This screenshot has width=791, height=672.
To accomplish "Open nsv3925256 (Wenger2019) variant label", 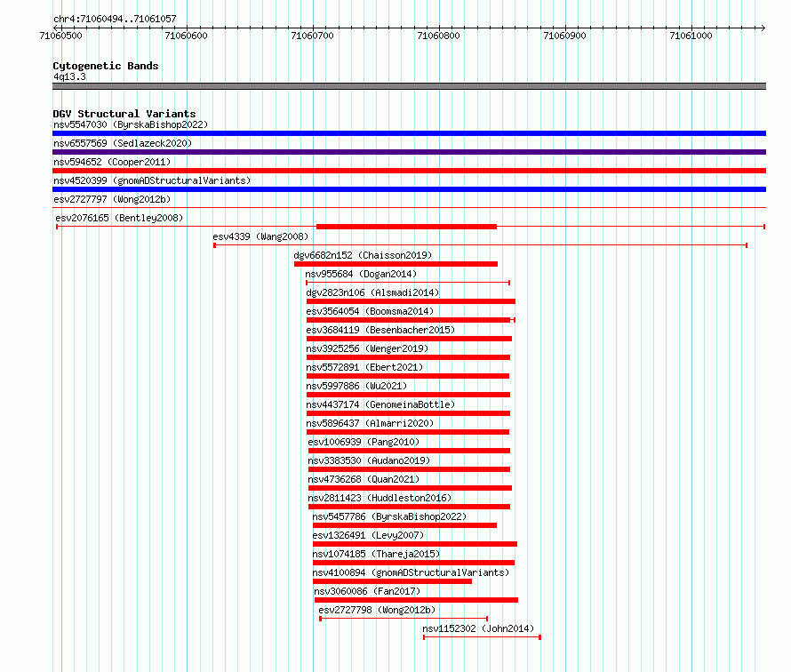I will point(367,348).
